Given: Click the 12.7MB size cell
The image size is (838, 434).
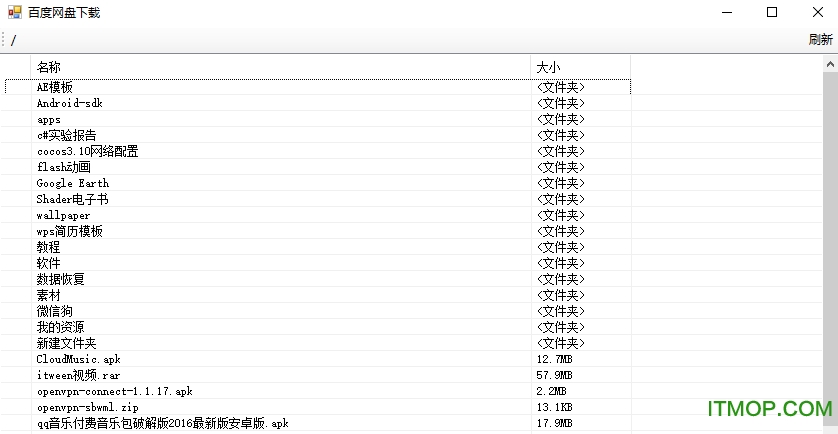Looking at the screenshot, I should pos(554,359).
